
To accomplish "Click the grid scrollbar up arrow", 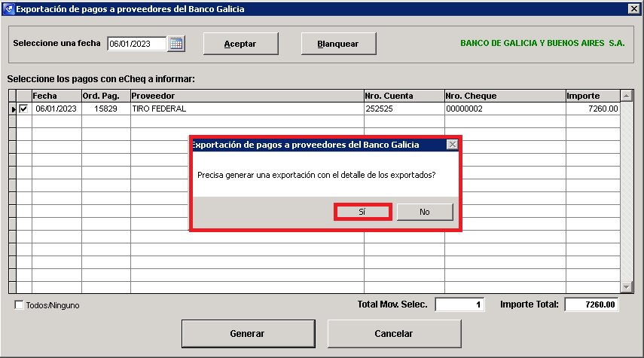I will click(x=627, y=96).
